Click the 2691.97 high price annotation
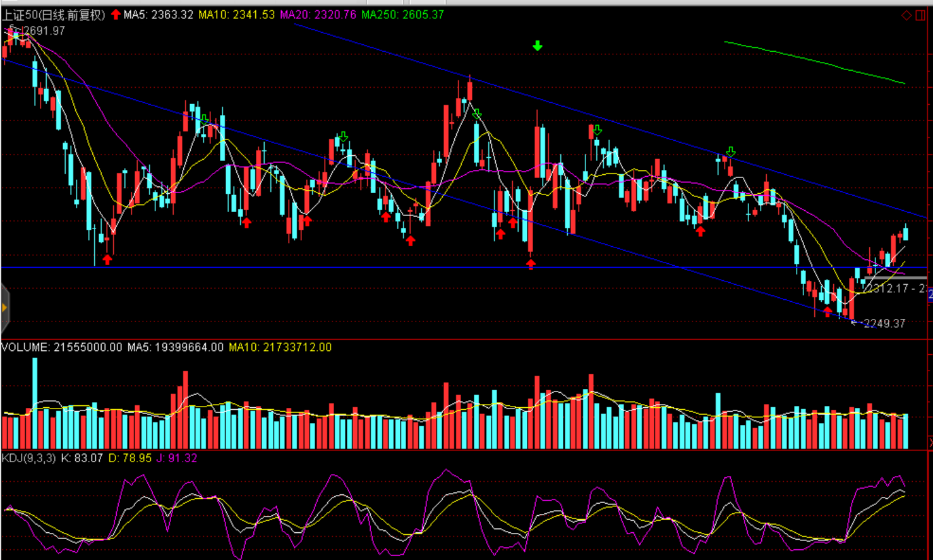This screenshot has width=933, height=560. tap(44, 30)
